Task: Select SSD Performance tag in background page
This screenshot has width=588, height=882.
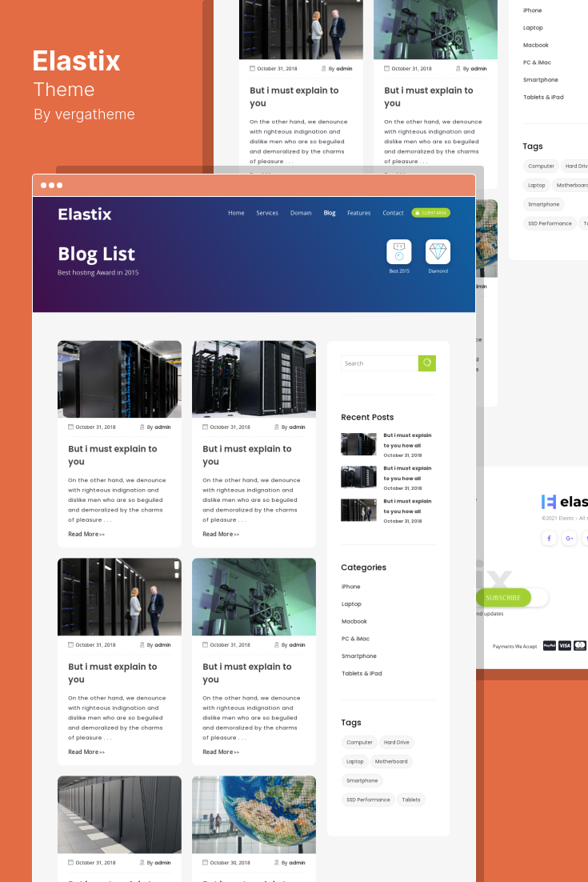Action: (550, 223)
